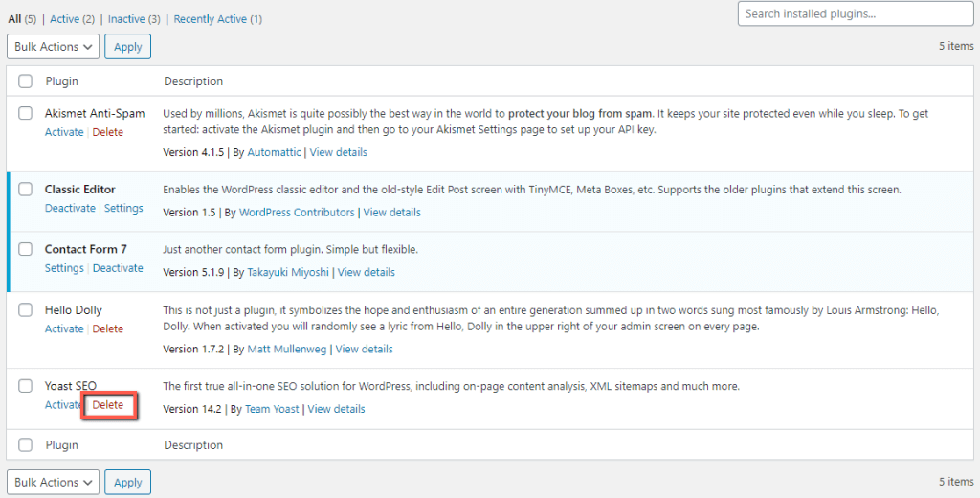Check the Hello Dolly plugin checkbox
980x498 pixels.
(25, 309)
